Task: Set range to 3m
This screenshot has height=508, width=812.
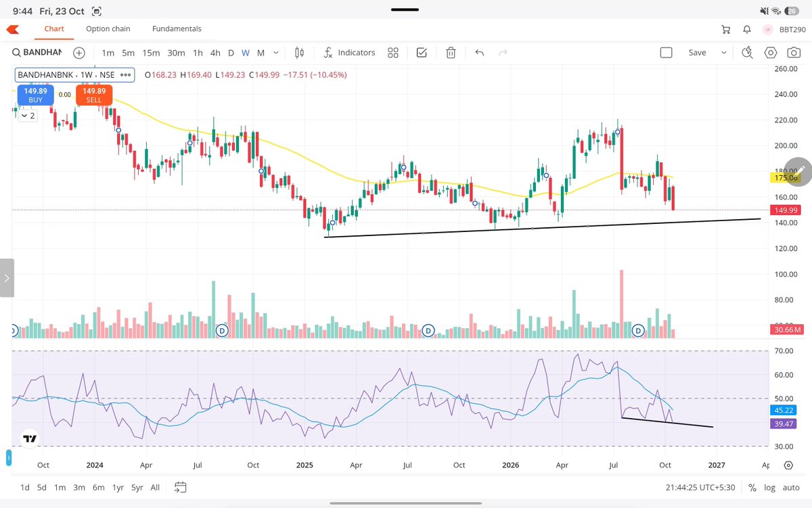Action: (x=79, y=487)
